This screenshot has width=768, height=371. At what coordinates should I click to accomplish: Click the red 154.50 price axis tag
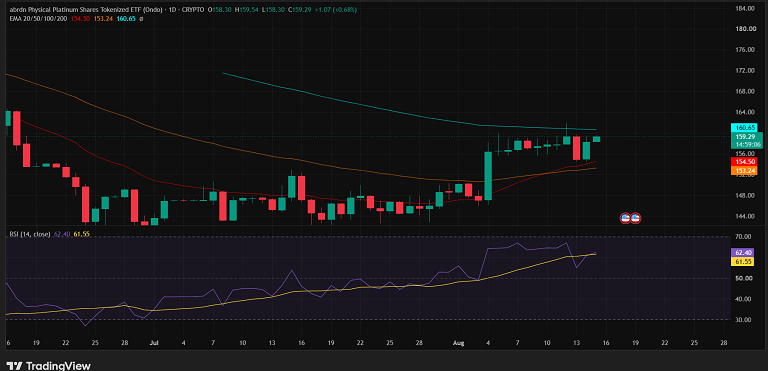(x=744, y=161)
